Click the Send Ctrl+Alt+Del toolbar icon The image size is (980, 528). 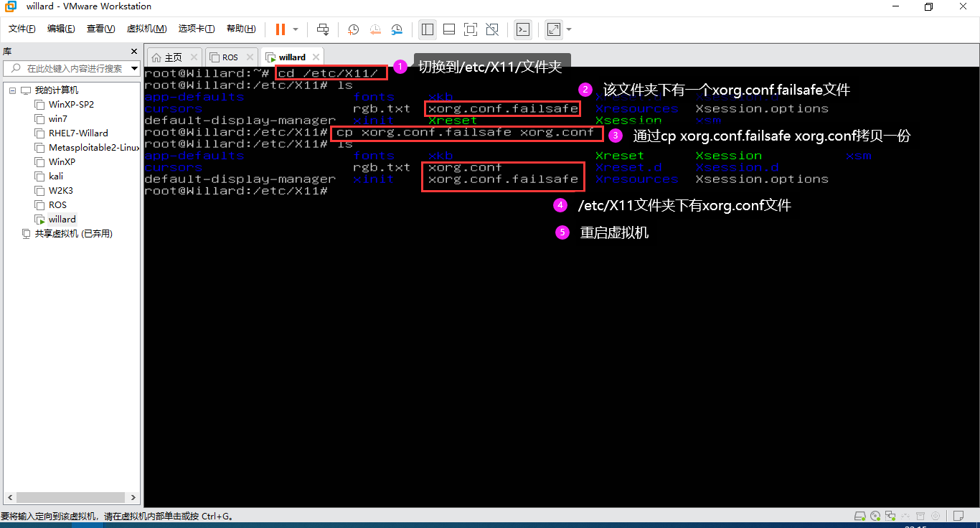pyautogui.click(x=323, y=29)
